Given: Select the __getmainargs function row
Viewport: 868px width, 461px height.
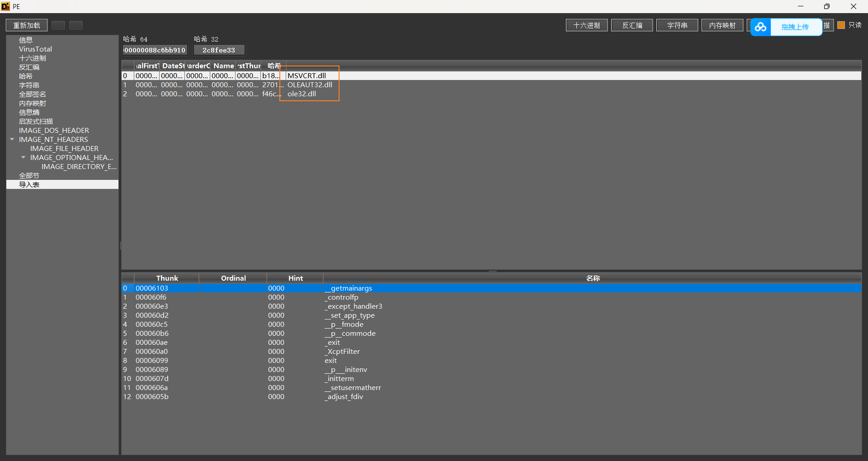Looking at the screenshot, I should (491, 288).
